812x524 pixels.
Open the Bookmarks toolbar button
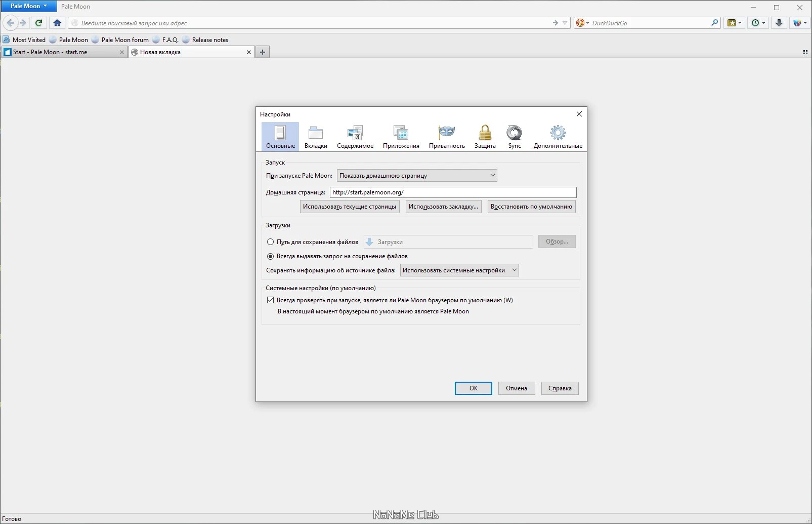pos(734,23)
